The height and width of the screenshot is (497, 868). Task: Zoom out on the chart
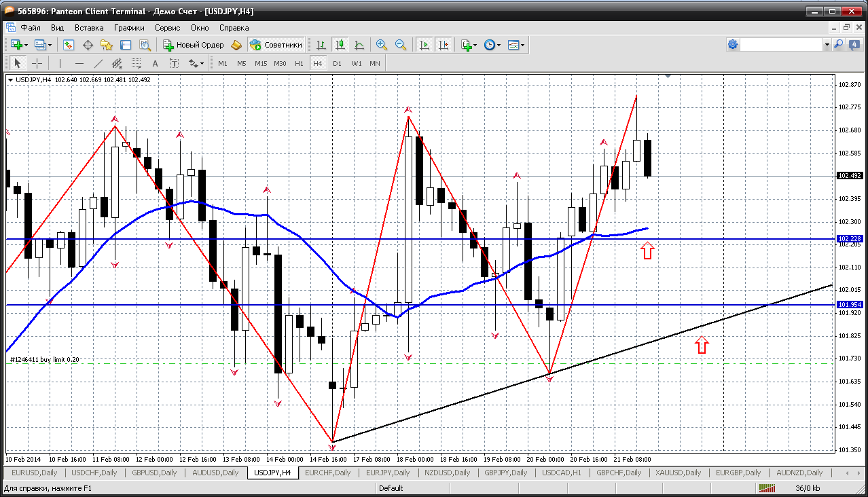401,45
